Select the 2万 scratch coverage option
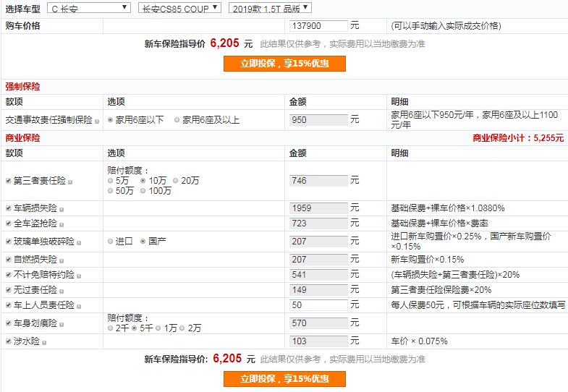This screenshot has height=392, width=568. [x=182, y=328]
